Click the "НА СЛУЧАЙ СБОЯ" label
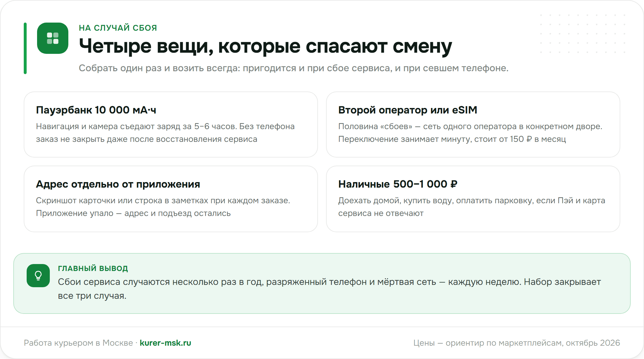 [118, 28]
